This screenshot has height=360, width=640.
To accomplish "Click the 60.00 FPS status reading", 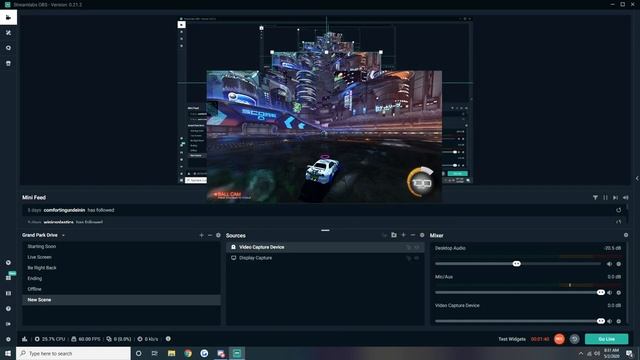I will tap(86, 339).
